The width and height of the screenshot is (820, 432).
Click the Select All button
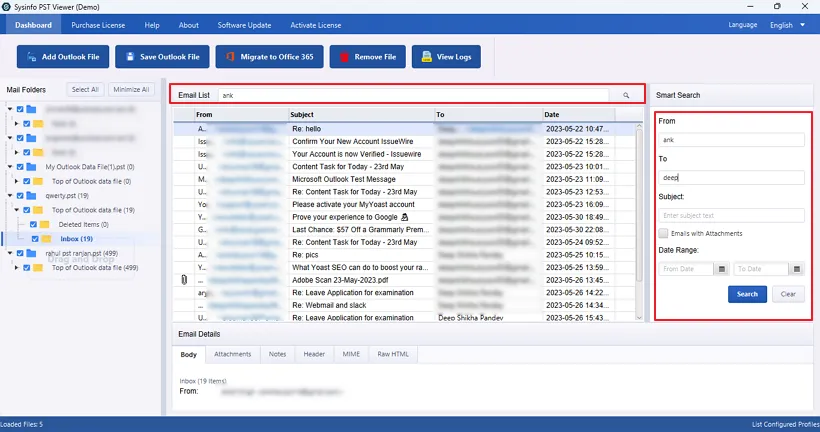tap(85, 89)
